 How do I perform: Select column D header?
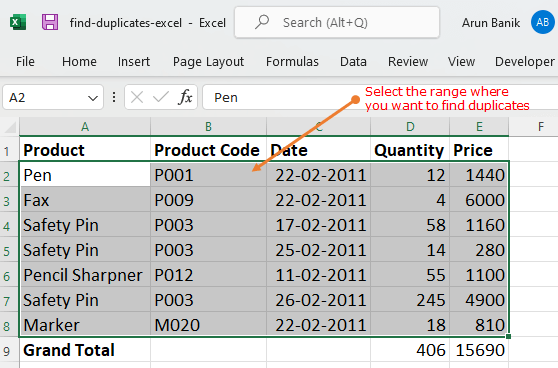410,127
